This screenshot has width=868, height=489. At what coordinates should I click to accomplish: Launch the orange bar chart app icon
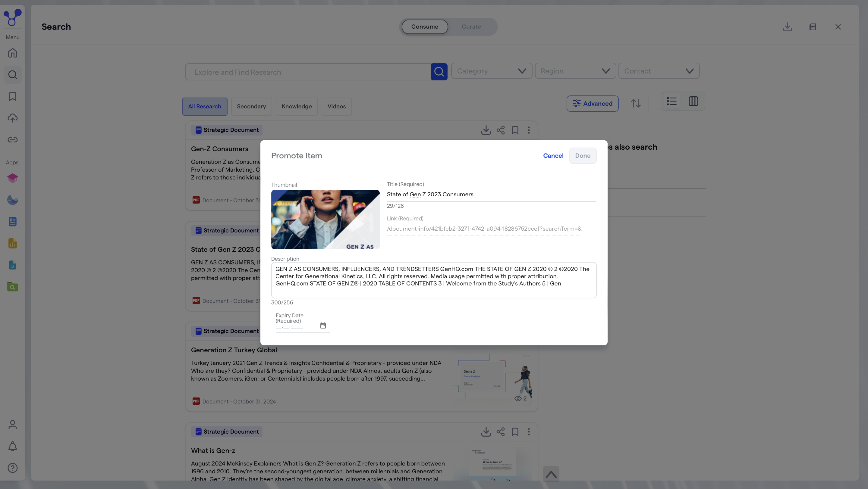pyautogui.click(x=12, y=243)
